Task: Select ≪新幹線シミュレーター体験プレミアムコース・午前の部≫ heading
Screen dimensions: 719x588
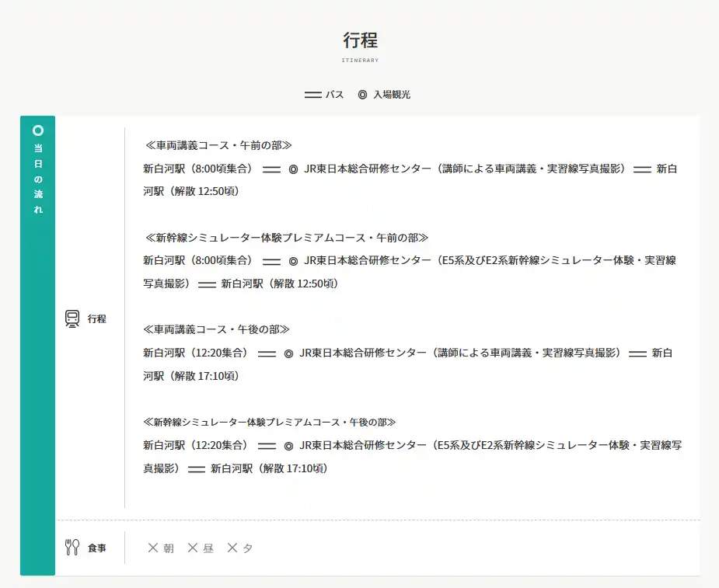Action: (286, 238)
